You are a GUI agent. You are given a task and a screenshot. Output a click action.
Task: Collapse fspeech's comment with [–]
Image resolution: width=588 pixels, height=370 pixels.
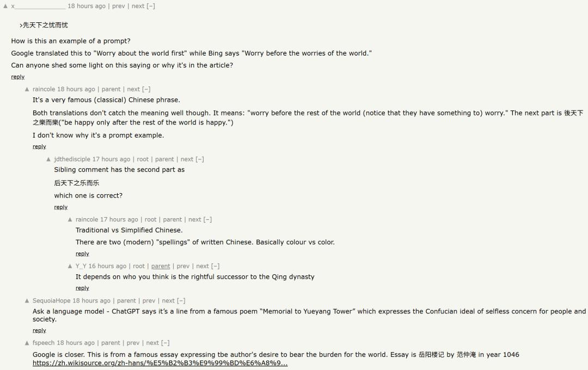[x=166, y=343]
